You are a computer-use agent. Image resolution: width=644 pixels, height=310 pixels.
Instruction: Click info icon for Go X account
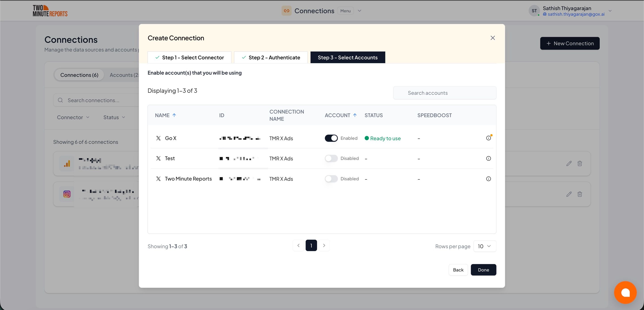488,138
